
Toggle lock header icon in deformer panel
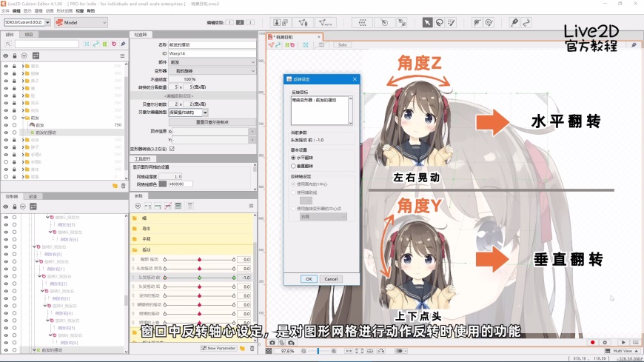click(x=14, y=207)
